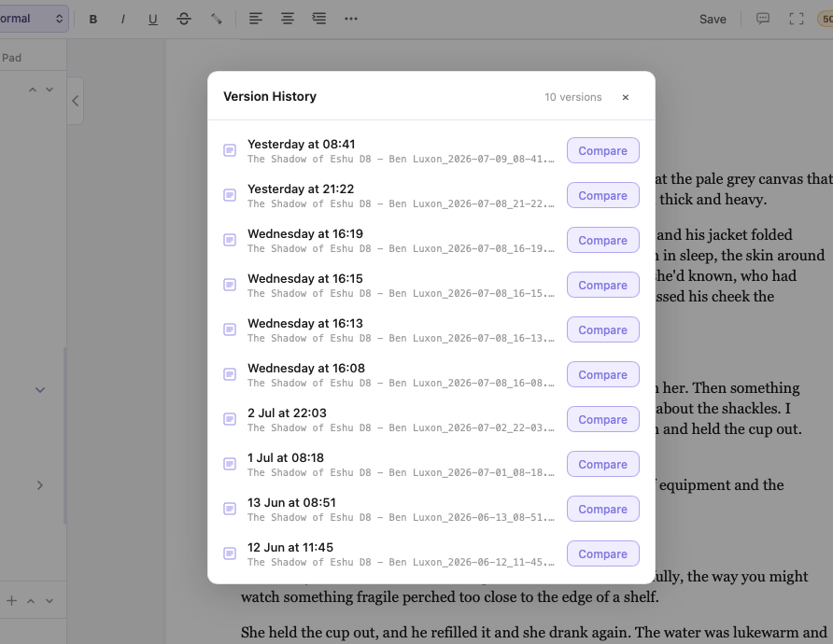833x644 pixels.
Task: Compare the Wednesday at 16:13 version
Action: click(602, 329)
